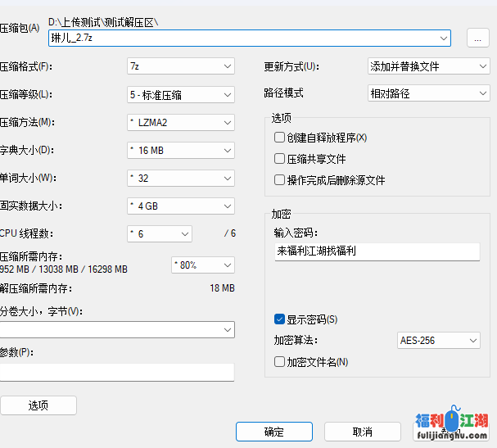Image resolution: width=497 pixels, height=448 pixels.
Task: Open the 路径模式 相对路径 dropdown
Action: (428, 93)
